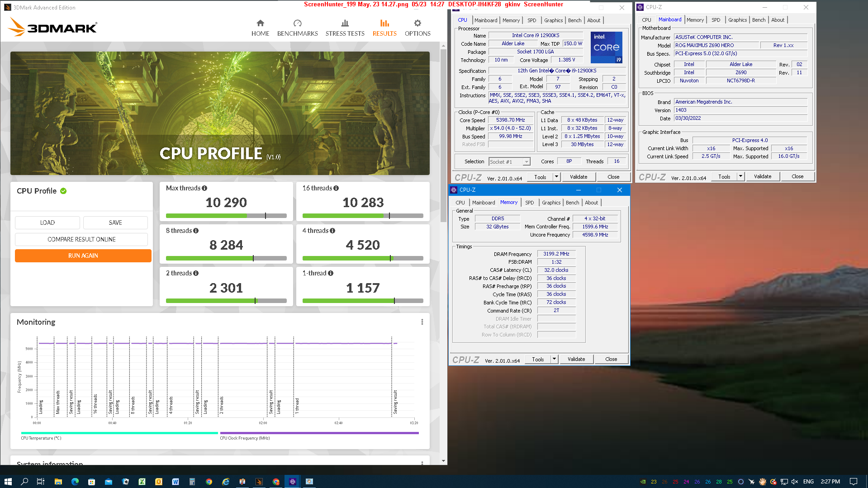The image size is (868, 488).
Task: Click the 2 threads info icon
Action: pyautogui.click(x=196, y=273)
